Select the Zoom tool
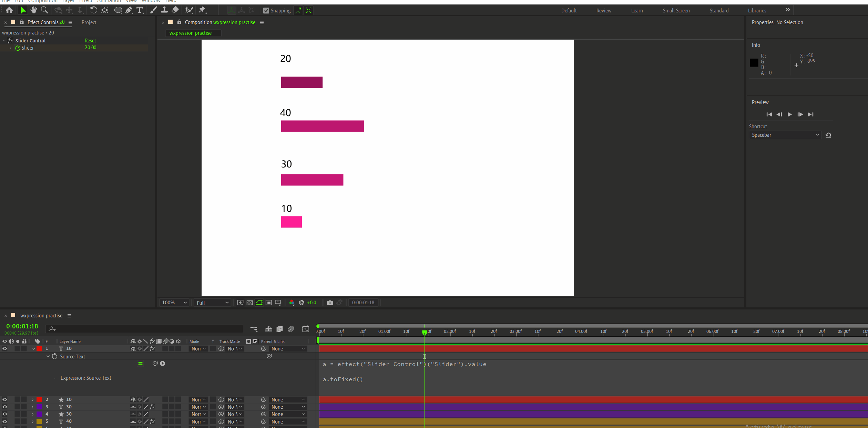 click(44, 10)
